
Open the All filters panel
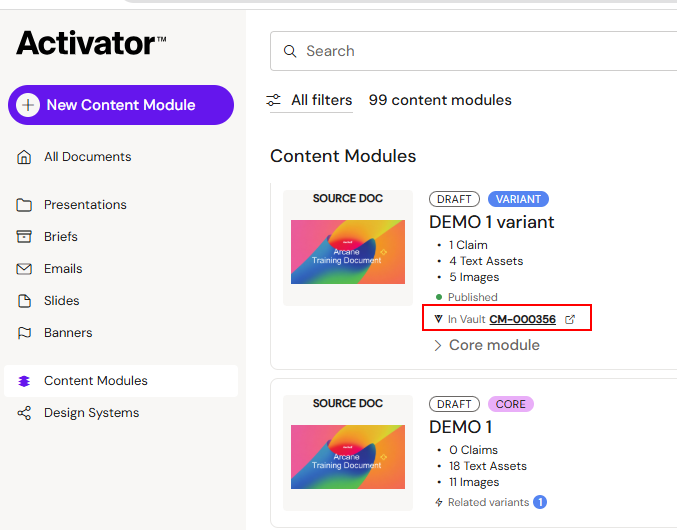click(x=310, y=100)
